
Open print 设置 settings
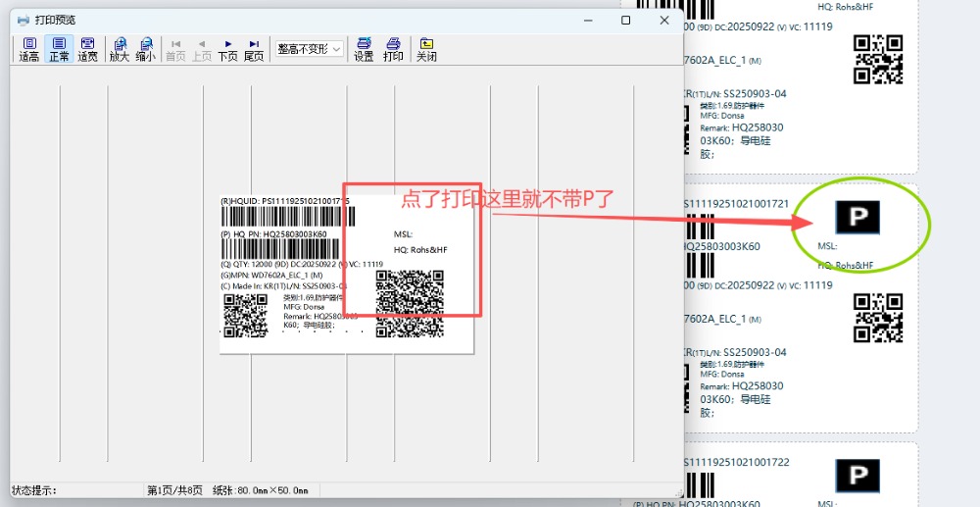tap(364, 49)
